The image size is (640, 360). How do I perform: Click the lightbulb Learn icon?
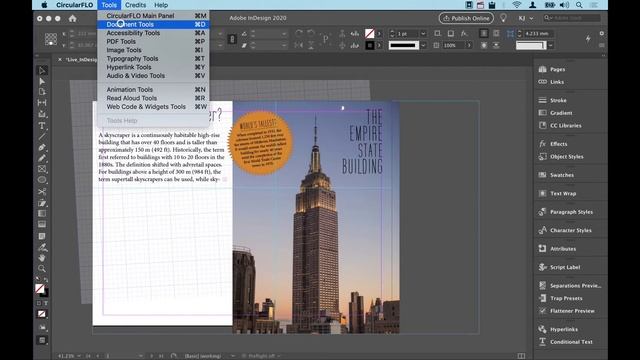tap(503, 18)
